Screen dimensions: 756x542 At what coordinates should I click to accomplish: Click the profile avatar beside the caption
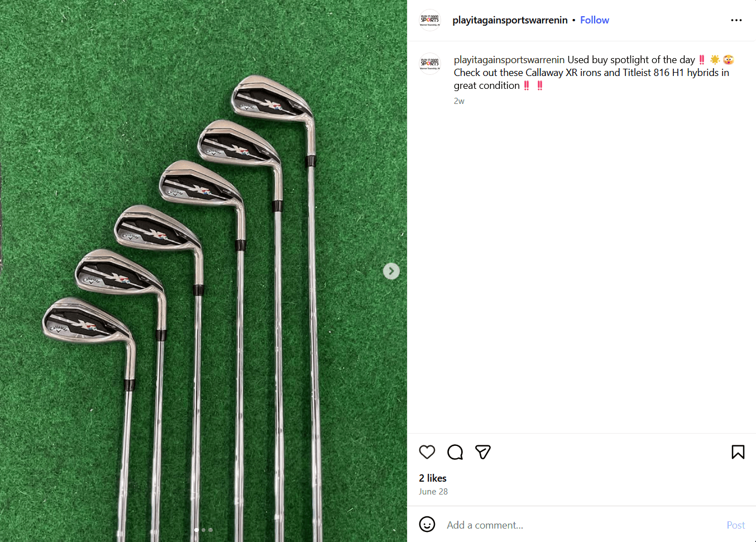click(x=430, y=64)
